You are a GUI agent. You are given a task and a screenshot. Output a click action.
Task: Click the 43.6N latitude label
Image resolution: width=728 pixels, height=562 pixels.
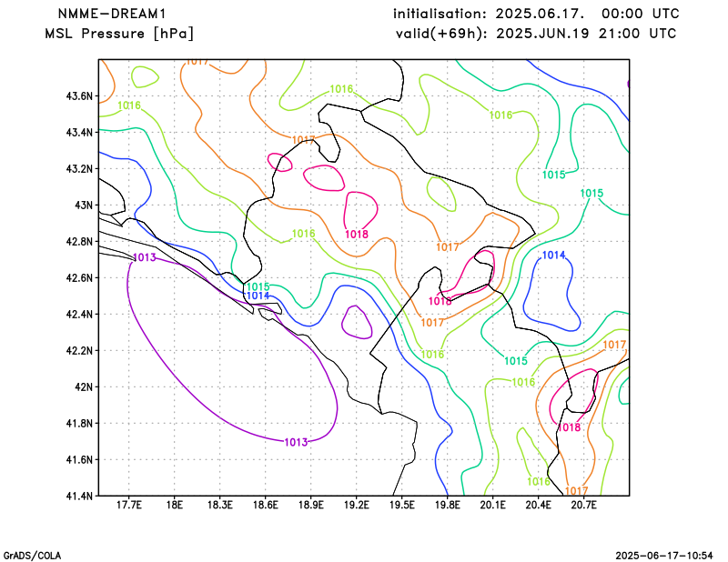tap(79, 96)
